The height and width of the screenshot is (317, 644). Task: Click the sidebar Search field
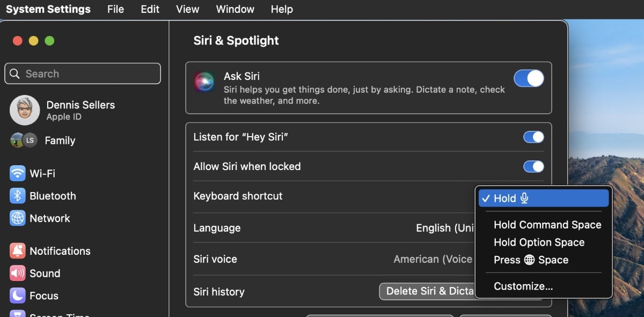[x=83, y=73]
